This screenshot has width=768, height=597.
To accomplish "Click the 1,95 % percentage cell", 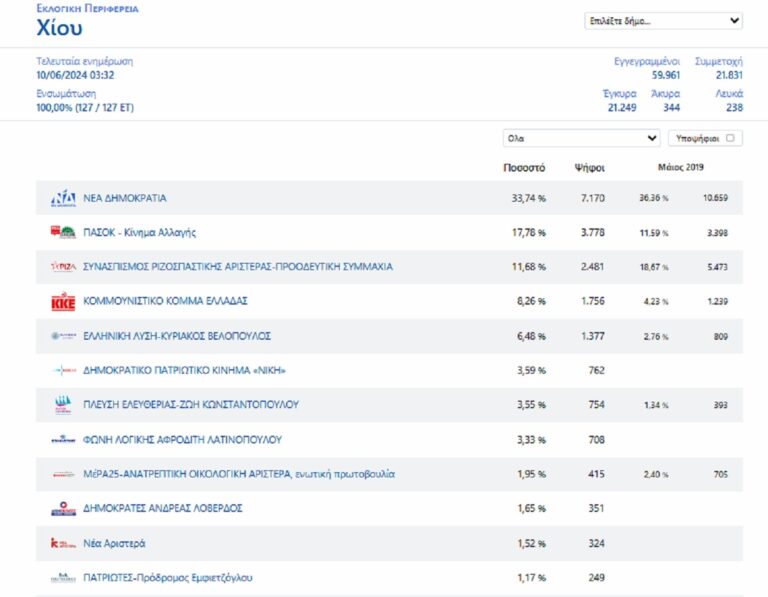I will pyautogui.click(x=531, y=474).
